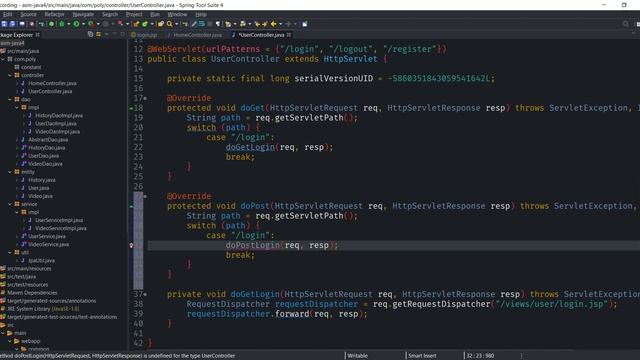Open the Window menu
This screenshot has height=360, width=640.
click(x=177, y=14)
